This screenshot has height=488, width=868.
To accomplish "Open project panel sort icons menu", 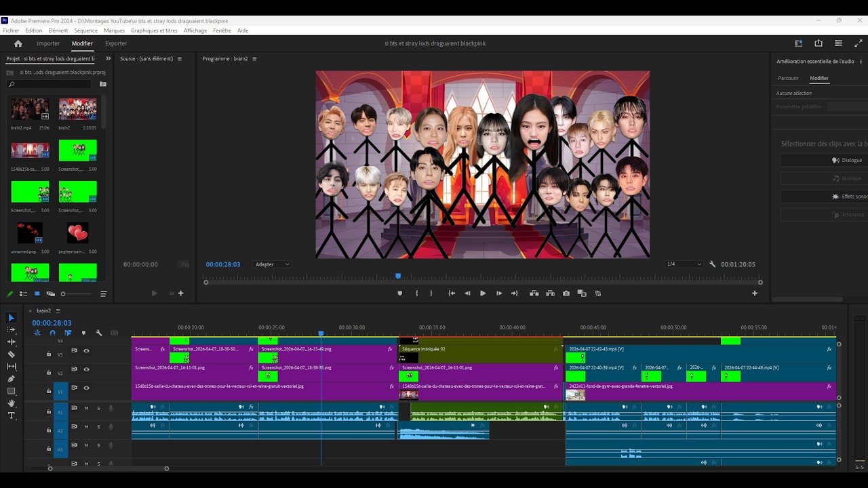I will point(104,294).
